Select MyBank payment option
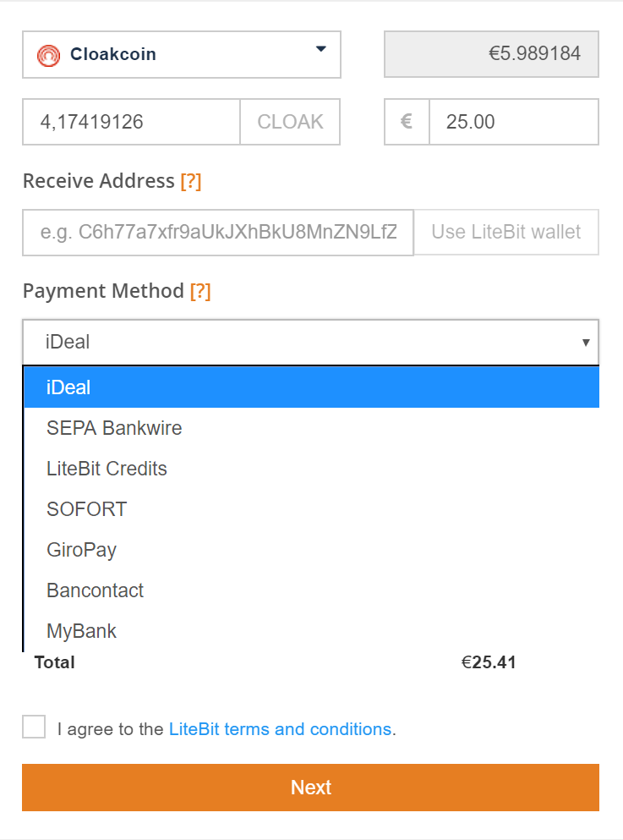The width and height of the screenshot is (623, 840). 82,631
